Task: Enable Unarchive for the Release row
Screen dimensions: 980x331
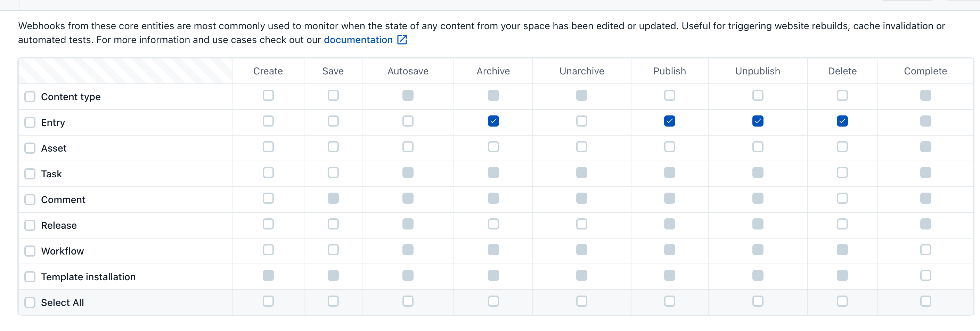Action: 582,224
